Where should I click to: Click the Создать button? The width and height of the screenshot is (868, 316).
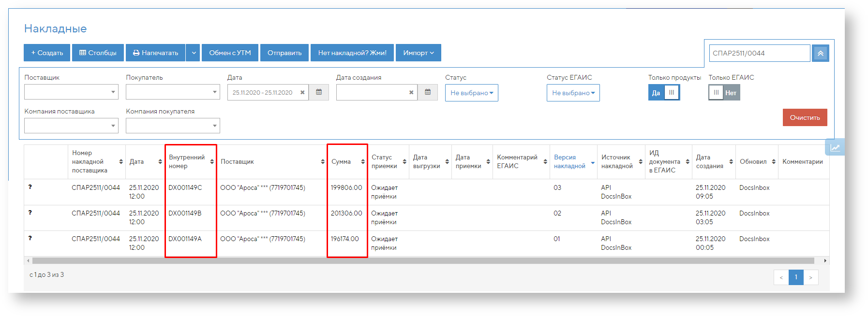(47, 53)
